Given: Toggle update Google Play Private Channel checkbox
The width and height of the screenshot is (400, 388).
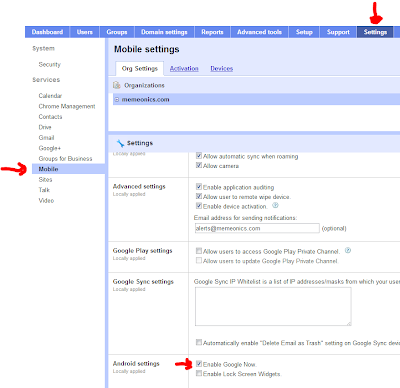Looking at the screenshot, I should [199, 260].
